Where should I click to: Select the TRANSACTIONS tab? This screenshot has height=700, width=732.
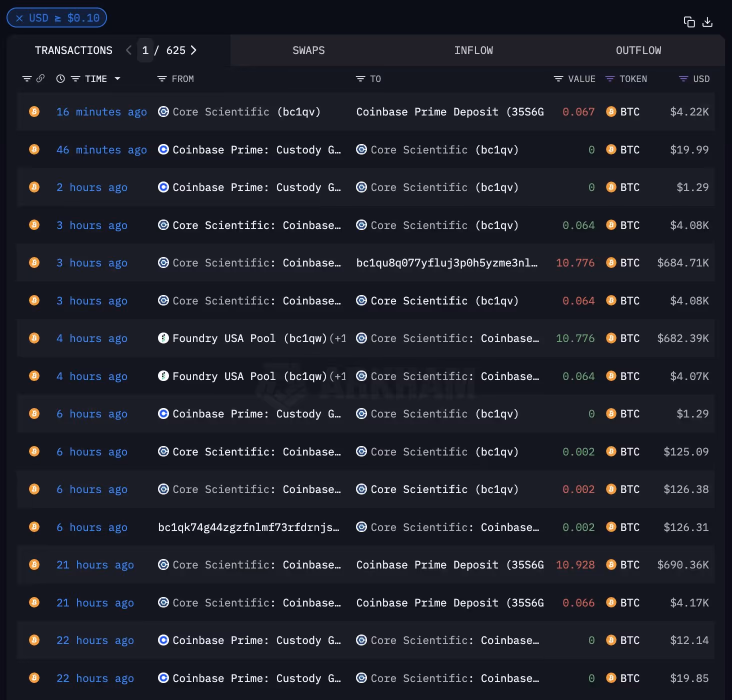[73, 50]
